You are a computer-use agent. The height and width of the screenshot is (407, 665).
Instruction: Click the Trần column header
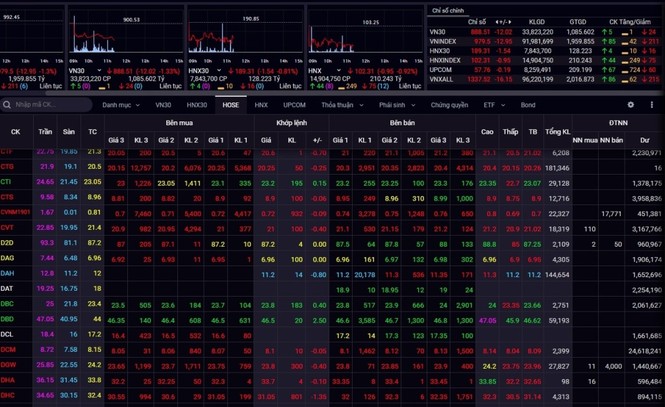pos(45,132)
